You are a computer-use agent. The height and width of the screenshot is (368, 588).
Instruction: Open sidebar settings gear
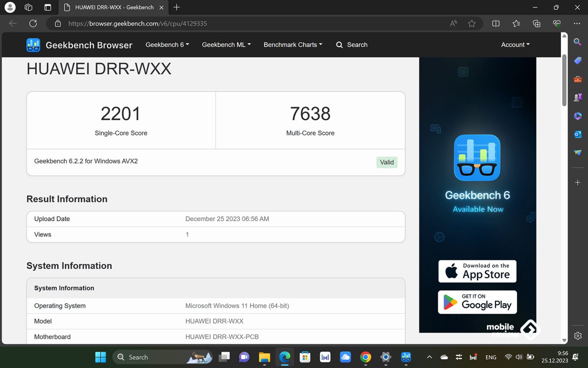578,336
